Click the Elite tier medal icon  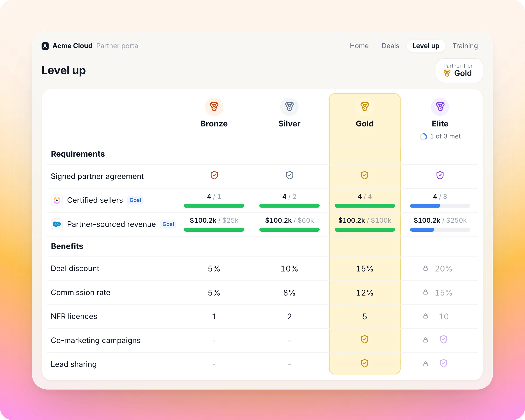[x=440, y=107]
